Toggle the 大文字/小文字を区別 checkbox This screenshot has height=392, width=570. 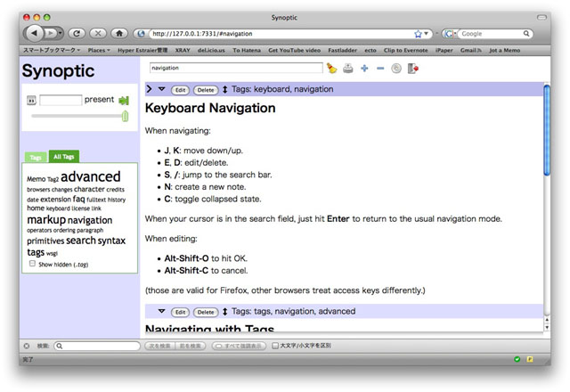[x=275, y=346]
